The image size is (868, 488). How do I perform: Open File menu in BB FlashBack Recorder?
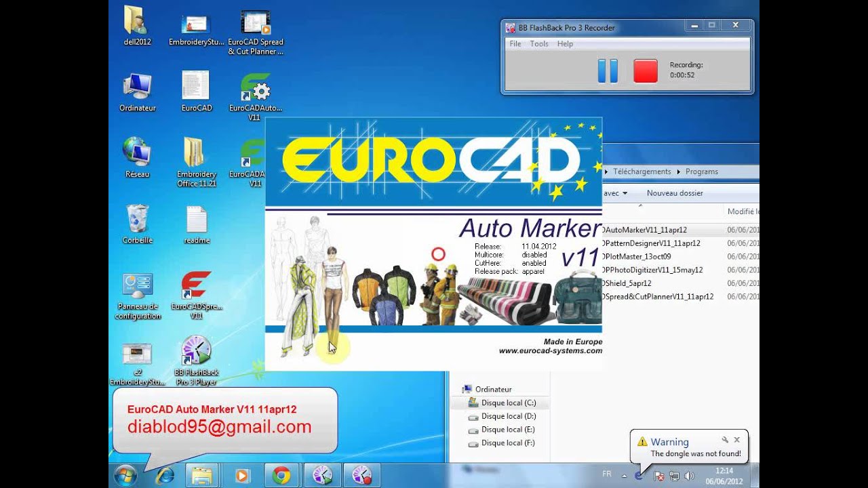[x=515, y=43]
